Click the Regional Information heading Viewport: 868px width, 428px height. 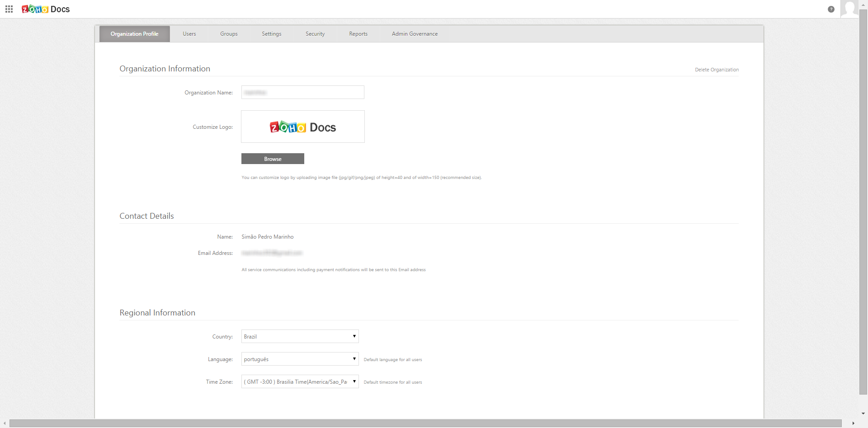pos(157,313)
